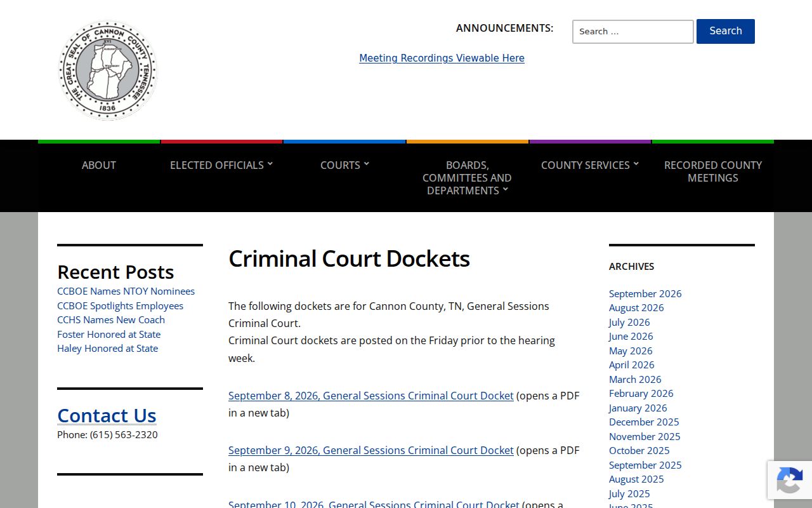Image resolution: width=812 pixels, height=508 pixels.
Task: Open the March 2026 archive
Action: (x=635, y=379)
